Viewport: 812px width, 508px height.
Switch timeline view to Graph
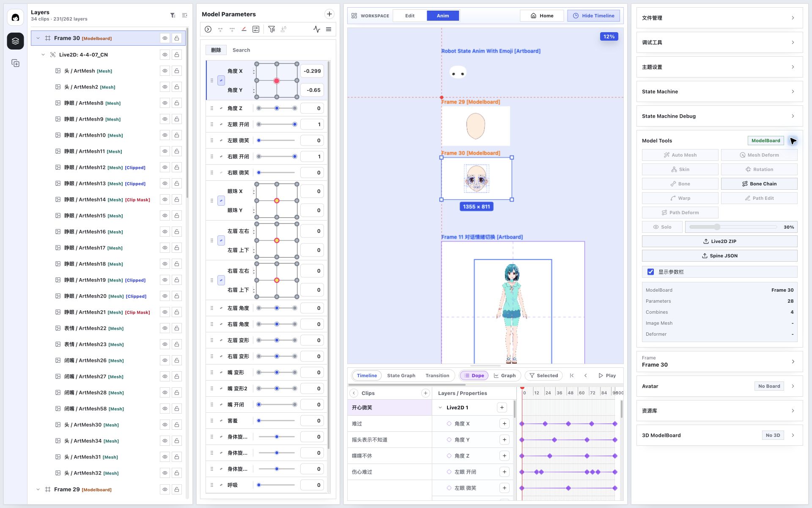[x=505, y=375]
